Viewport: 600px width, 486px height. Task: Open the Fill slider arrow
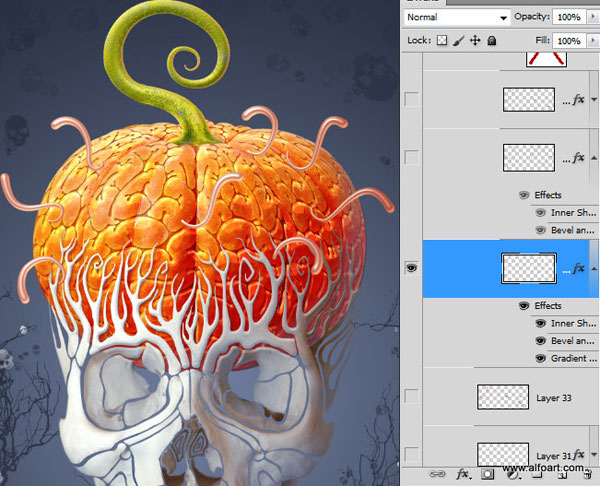point(593,40)
